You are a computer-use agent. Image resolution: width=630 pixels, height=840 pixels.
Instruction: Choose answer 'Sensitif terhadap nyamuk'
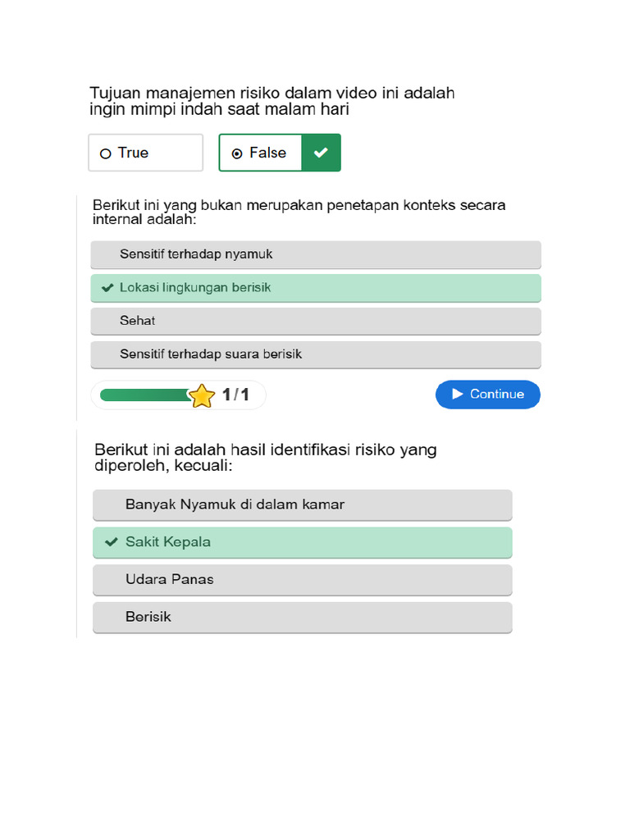316,254
